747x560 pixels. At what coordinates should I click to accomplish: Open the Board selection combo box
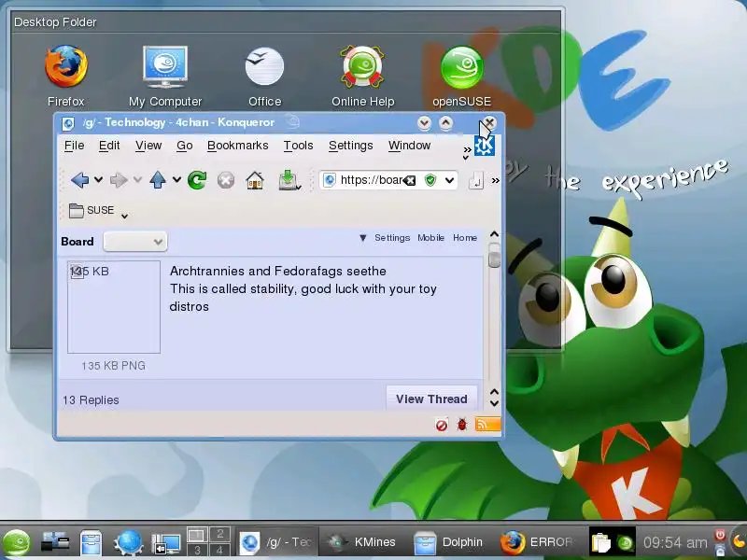(x=135, y=242)
